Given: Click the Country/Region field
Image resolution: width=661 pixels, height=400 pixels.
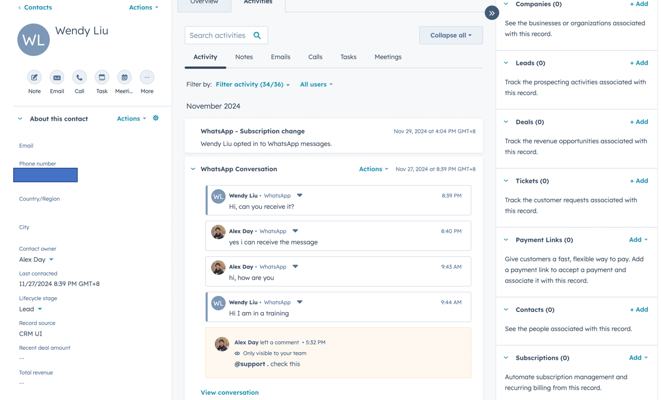Looking at the screenshot, I should click(x=39, y=199).
